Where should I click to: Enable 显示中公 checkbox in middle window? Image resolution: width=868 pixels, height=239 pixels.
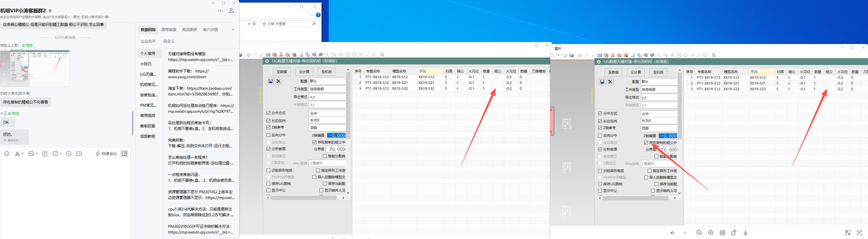pos(268,191)
